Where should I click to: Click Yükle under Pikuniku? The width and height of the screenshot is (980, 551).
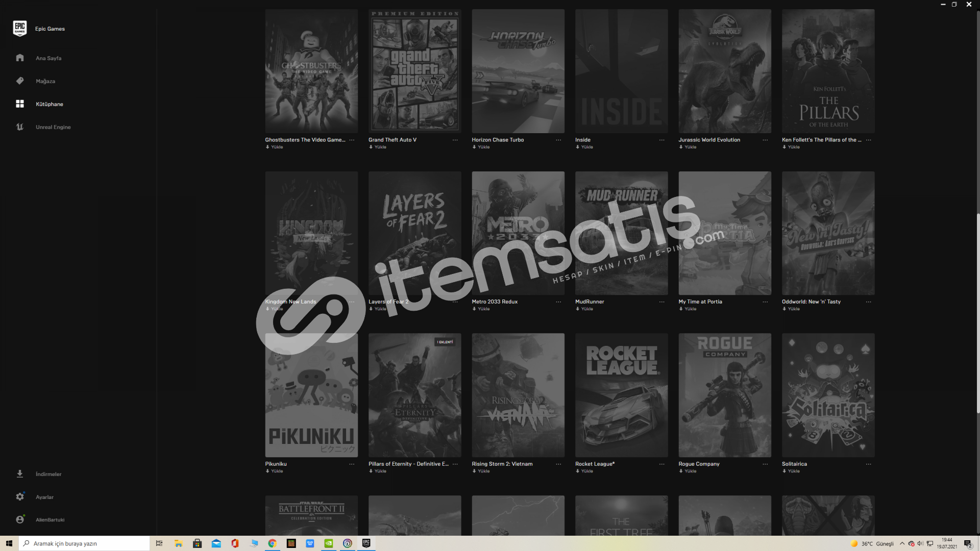[x=277, y=471]
